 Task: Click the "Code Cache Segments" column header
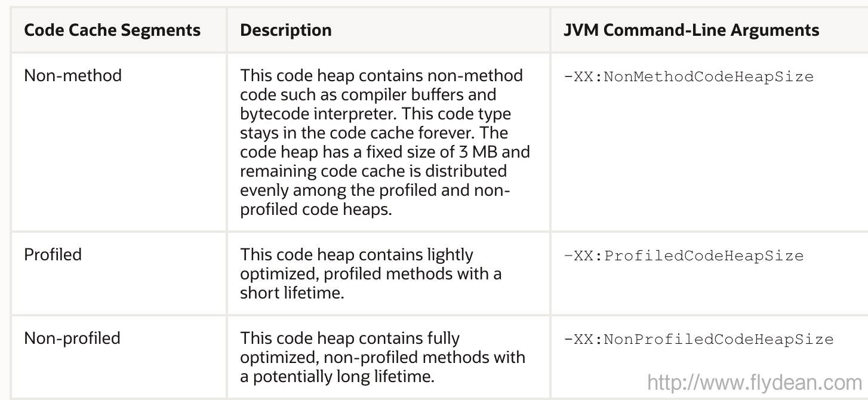[x=112, y=30]
